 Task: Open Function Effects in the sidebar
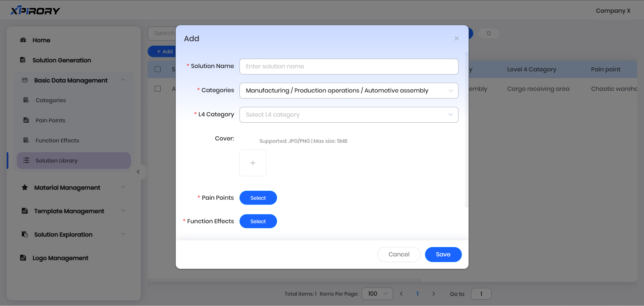click(x=57, y=140)
